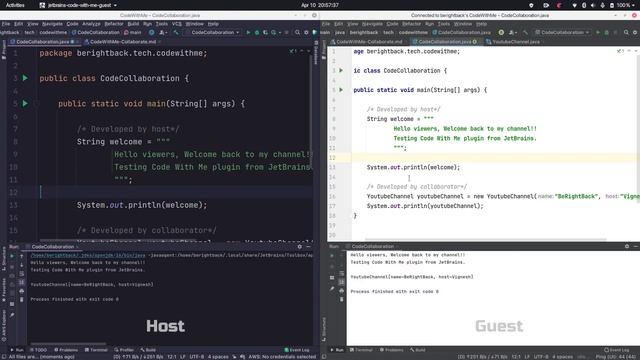Open Guest run configuration dropdown CodeCollaboration
640x360 pixels.
(562, 32)
